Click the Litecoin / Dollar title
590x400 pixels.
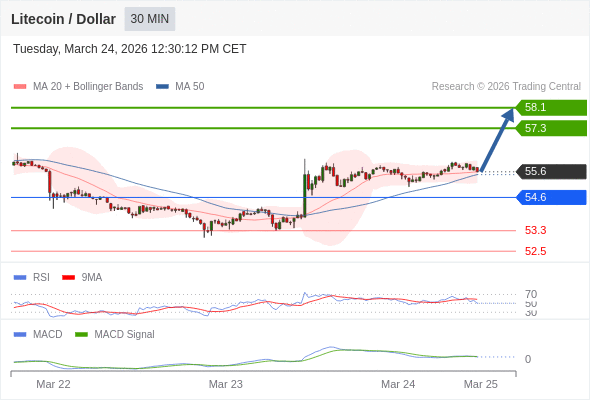(63, 19)
